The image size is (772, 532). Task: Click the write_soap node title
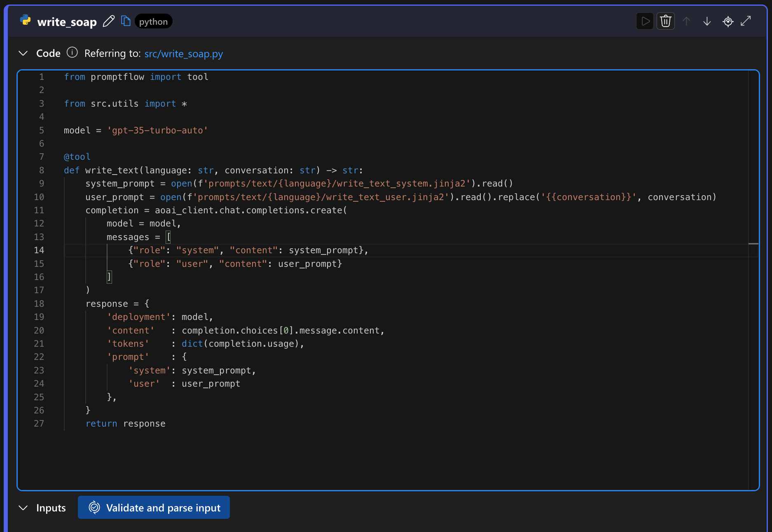coord(67,21)
